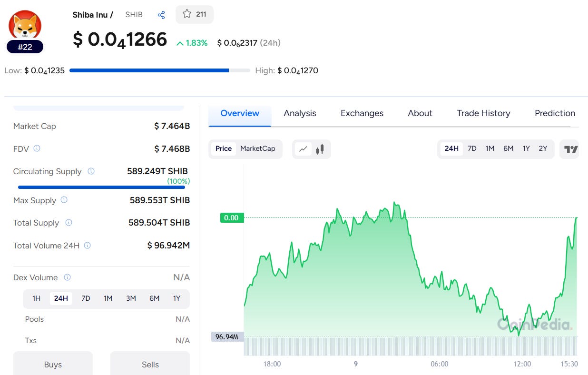Screen dimensions: 588x375
Task: Click the High price value text
Action: coord(298,71)
